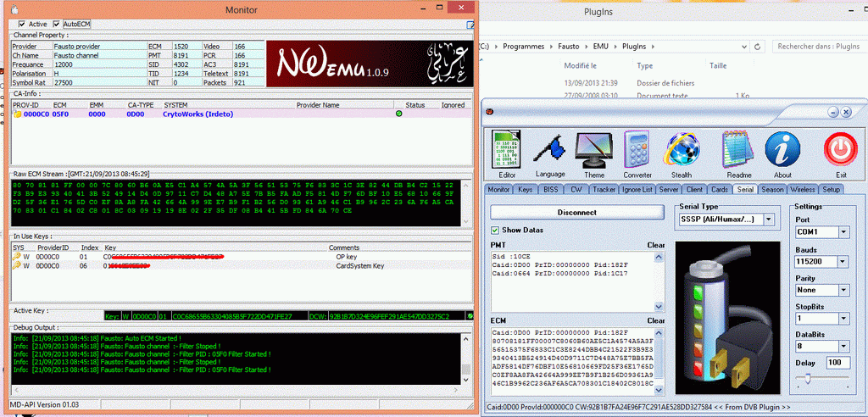The width and height of the screenshot is (868, 417).
Task: Click the Provider Name column header
Action: [x=318, y=104]
